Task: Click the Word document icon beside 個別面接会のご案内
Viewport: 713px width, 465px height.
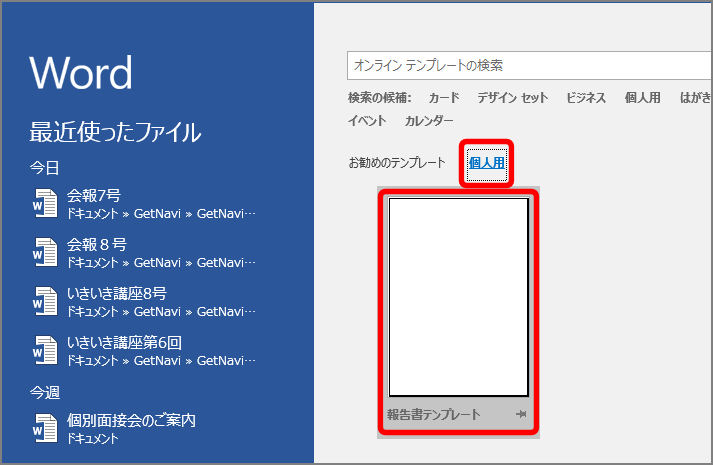Action: 45,428
